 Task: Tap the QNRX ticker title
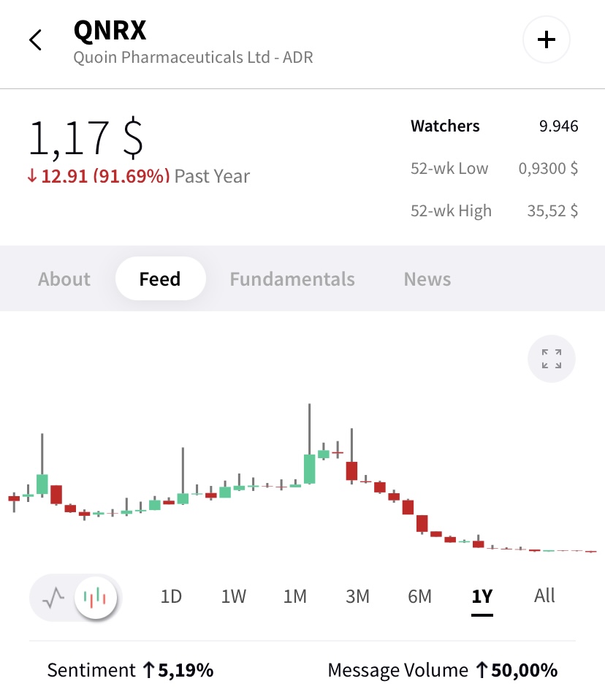tap(110, 31)
